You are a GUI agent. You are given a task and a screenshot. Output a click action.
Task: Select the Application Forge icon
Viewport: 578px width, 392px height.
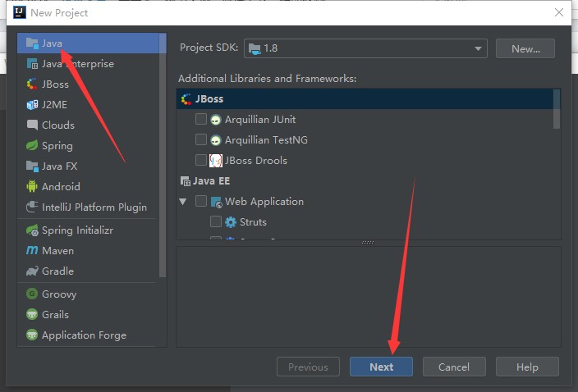[x=32, y=335]
